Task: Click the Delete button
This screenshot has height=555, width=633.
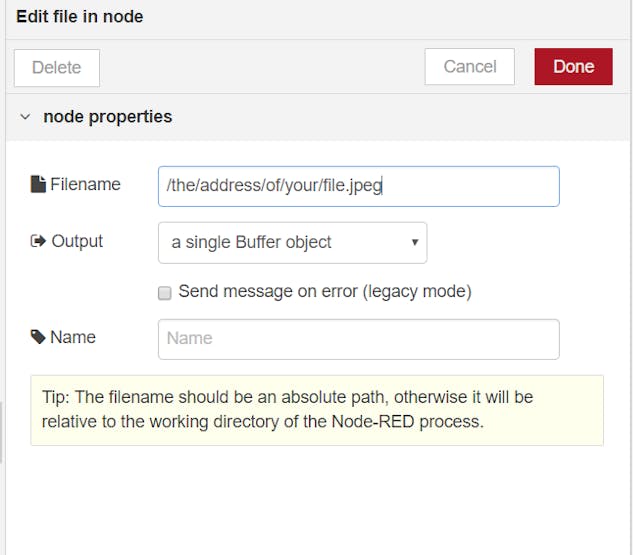Action: pos(57,67)
